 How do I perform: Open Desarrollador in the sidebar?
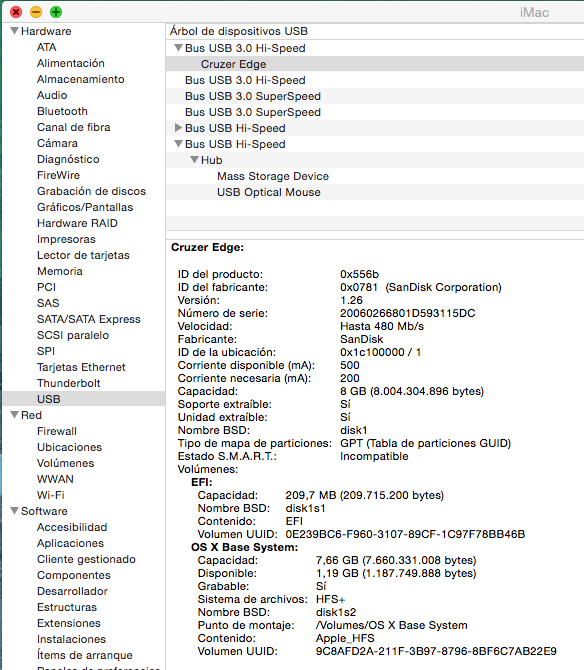click(x=72, y=591)
